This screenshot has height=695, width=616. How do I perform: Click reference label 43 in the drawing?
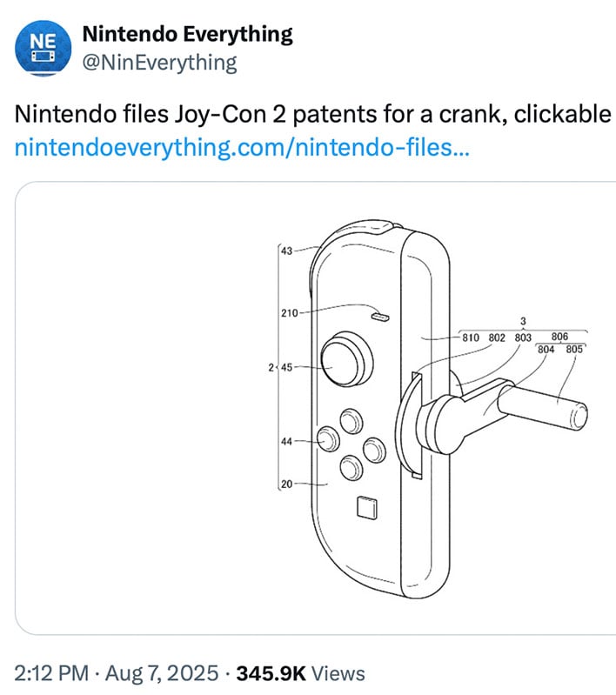click(x=288, y=252)
